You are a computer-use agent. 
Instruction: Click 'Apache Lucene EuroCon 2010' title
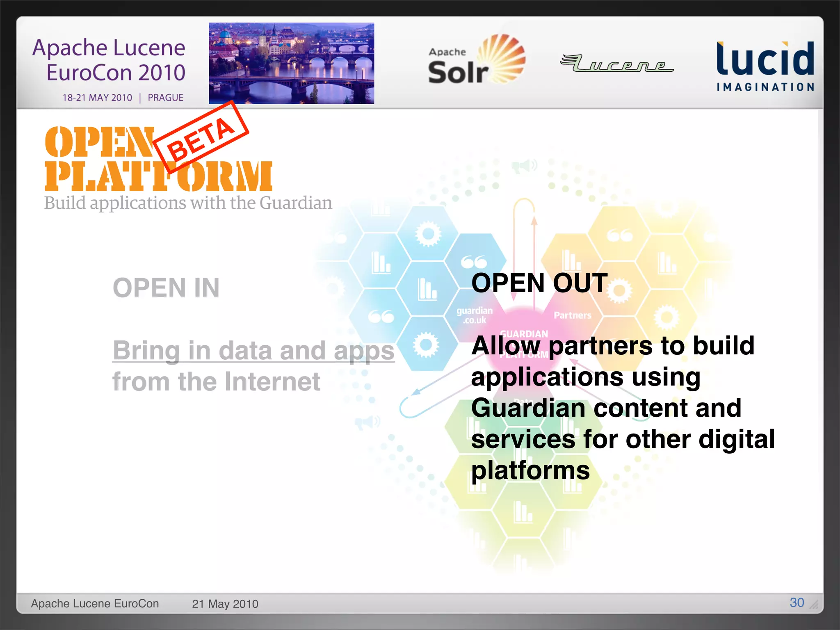[109, 60]
